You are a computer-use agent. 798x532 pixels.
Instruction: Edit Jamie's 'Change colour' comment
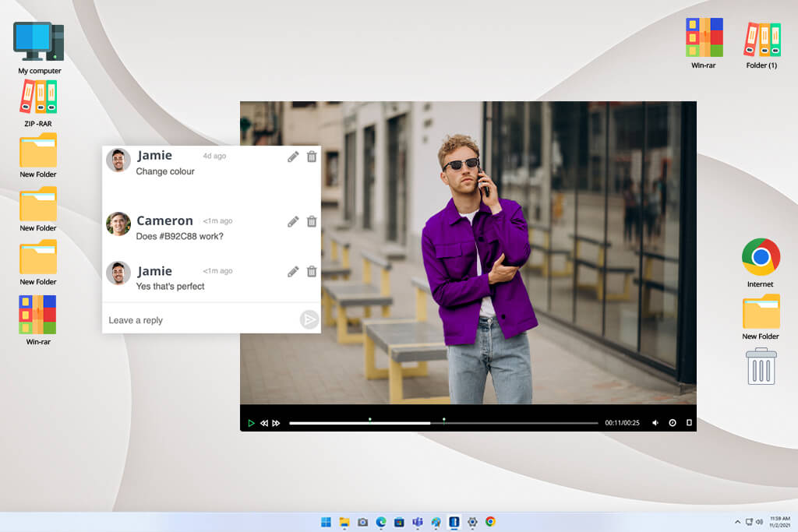point(293,157)
